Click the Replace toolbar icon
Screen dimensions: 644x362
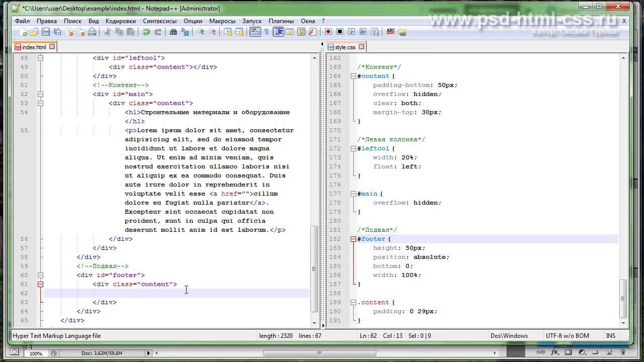click(185, 32)
